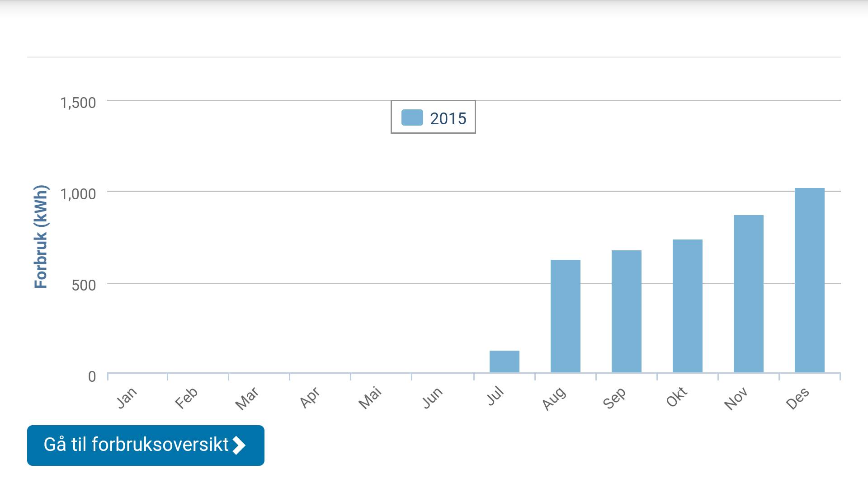Click the 500 y-axis value
Screen dimensions: 868x488
(x=84, y=285)
